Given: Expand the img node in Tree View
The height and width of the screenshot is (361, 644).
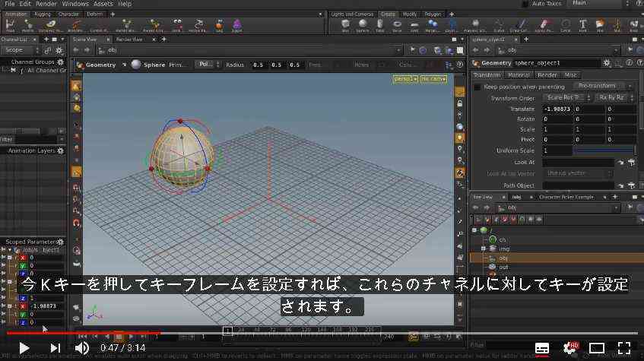Looking at the screenshot, I should pyautogui.click(x=484, y=249).
